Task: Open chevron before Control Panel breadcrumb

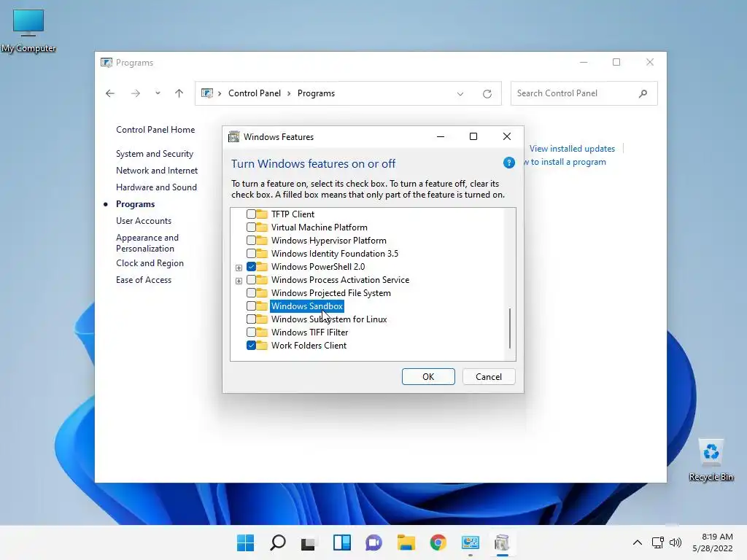Action: click(x=220, y=94)
